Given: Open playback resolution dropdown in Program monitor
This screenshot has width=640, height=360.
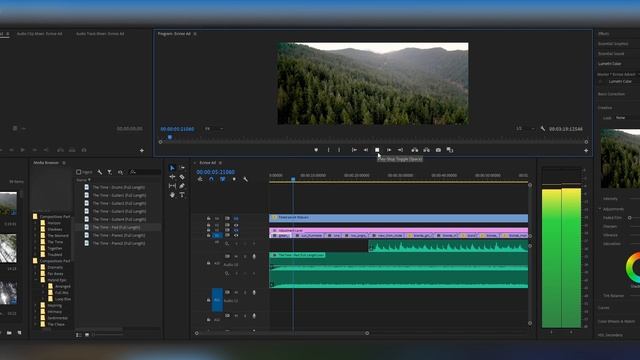Looking at the screenshot, I should click(525, 129).
